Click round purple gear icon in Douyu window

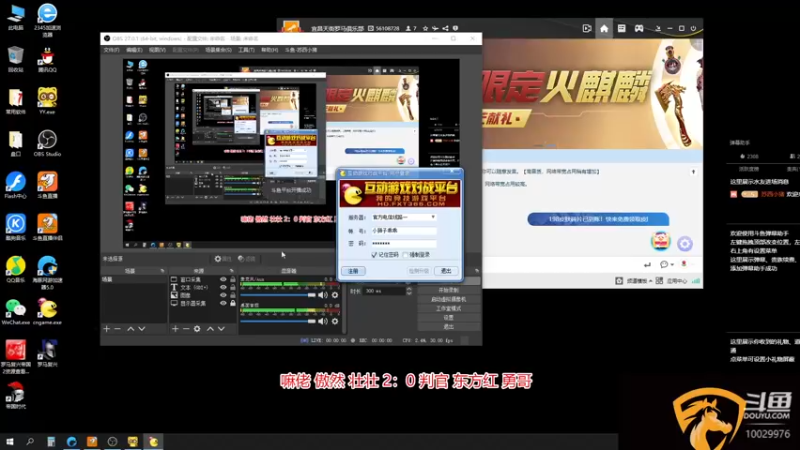pos(685,244)
